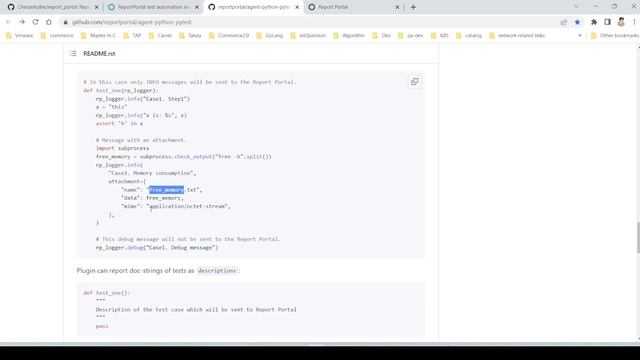640x360 pixels.
Task: Copy the rp_logger code block
Action: tap(415, 82)
